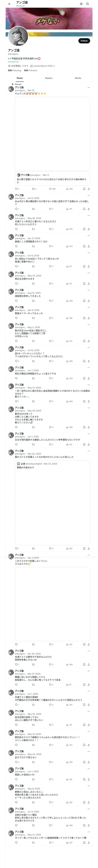Viewport: 98px width, 868px height.
Task: Expand the Joined March 2025 chevron
Action: tap(54, 66)
